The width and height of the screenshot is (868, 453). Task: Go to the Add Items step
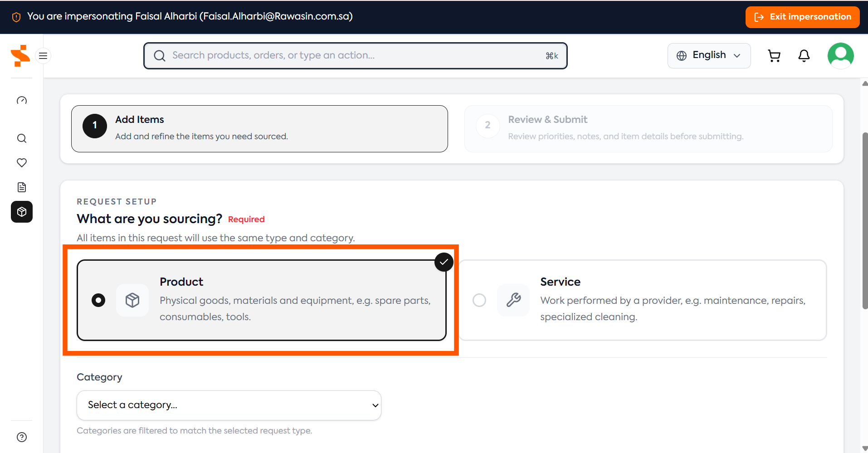coord(259,129)
